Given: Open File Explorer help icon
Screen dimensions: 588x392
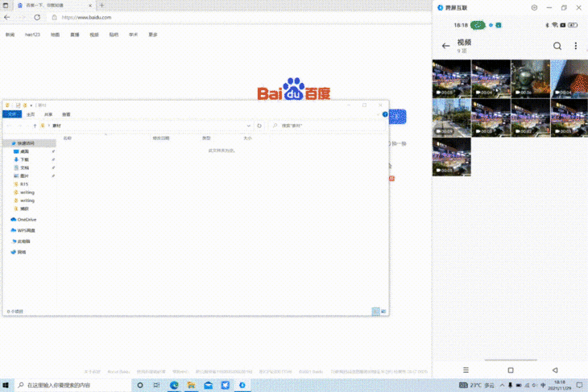Looking at the screenshot, I should tap(385, 114).
